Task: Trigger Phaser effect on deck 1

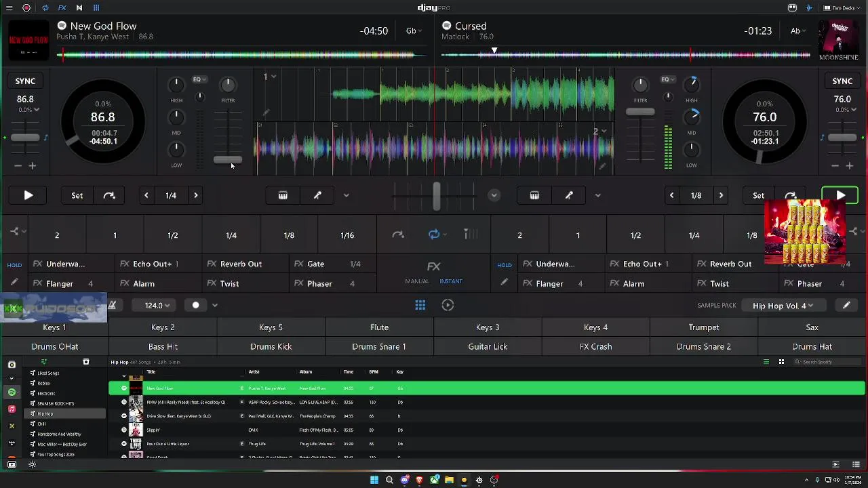Action: pos(332,283)
